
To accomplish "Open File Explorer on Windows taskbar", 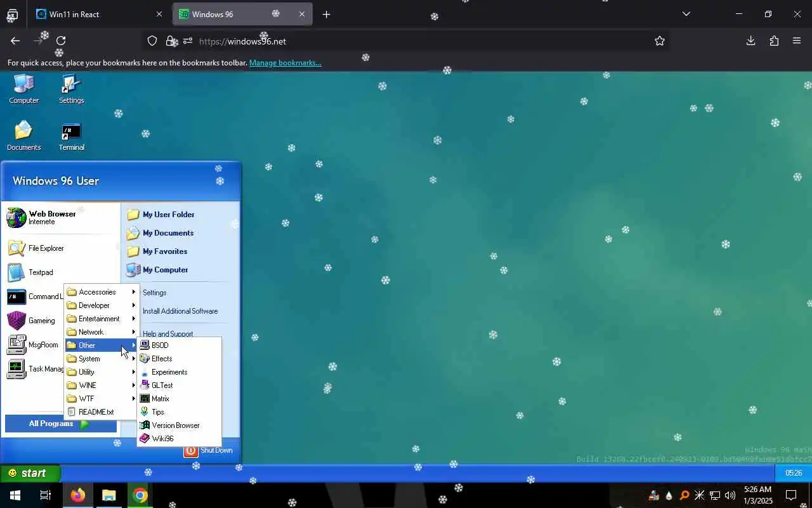I will [109, 495].
